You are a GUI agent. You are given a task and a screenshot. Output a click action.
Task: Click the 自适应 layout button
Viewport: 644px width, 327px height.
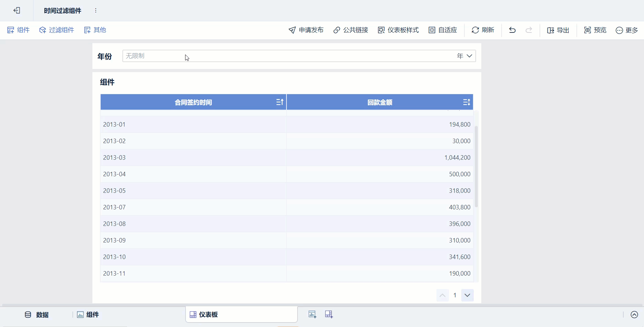pyautogui.click(x=443, y=30)
